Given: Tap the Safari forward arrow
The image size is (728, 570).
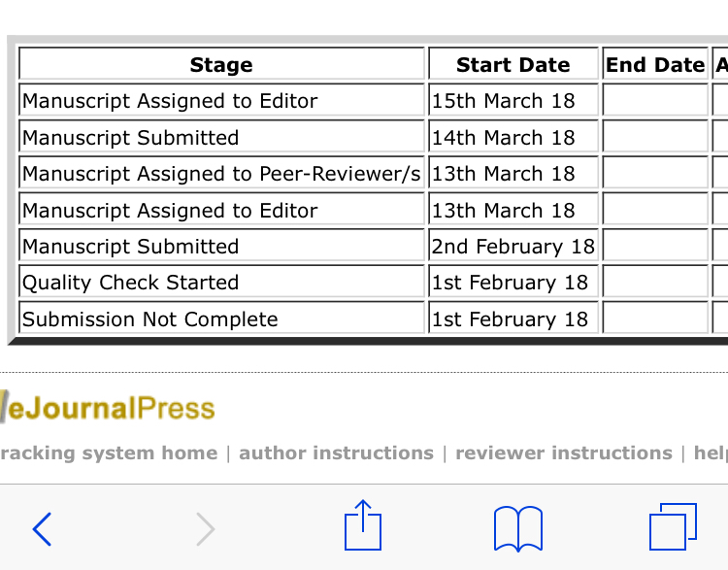Looking at the screenshot, I should click(x=205, y=529).
